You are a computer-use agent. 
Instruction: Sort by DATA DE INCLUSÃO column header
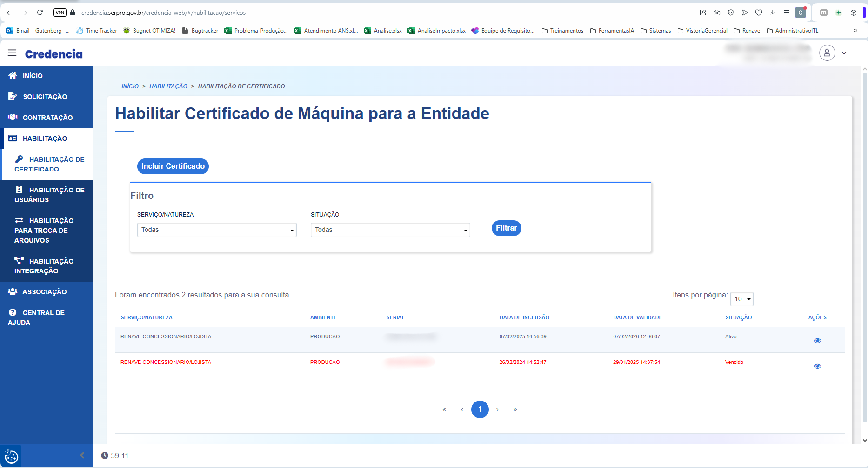click(524, 318)
